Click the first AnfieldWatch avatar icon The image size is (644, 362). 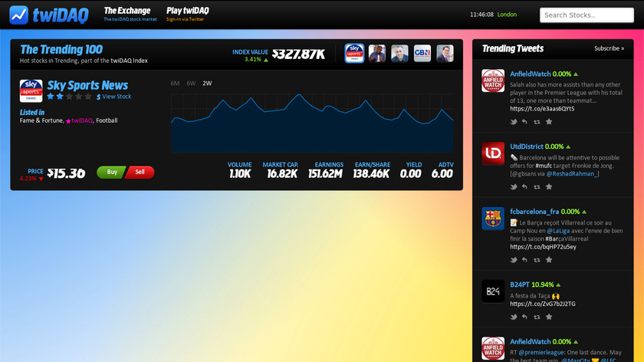coord(493,81)
